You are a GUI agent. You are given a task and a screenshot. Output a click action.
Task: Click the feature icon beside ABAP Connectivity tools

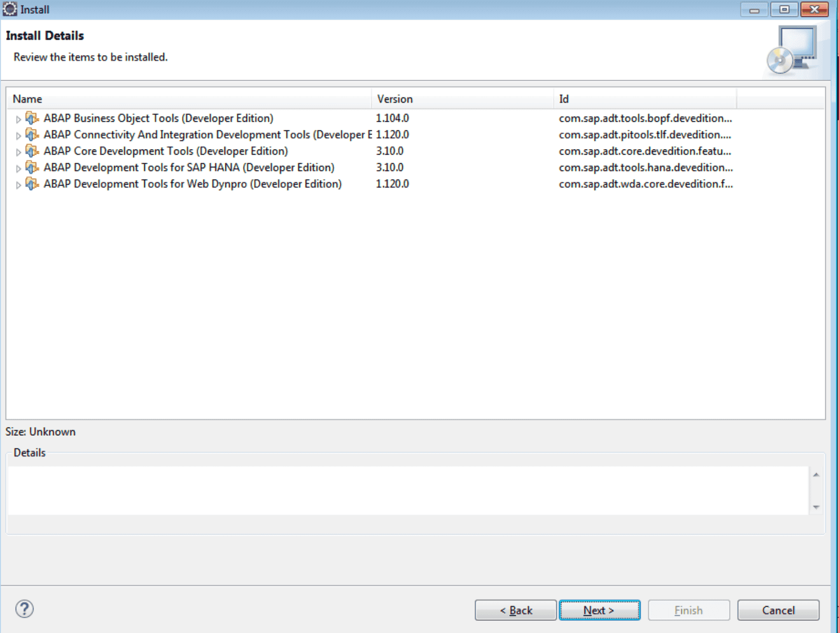[x=32, y=134]
